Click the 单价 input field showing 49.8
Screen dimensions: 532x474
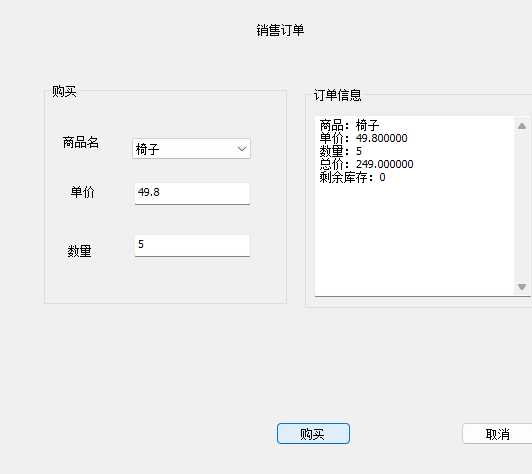pos(192,193)
